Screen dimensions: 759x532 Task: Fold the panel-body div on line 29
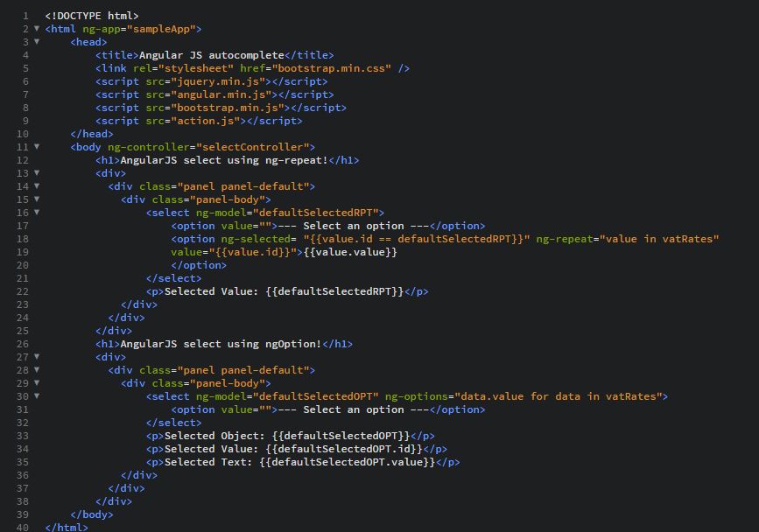(36, 382)
